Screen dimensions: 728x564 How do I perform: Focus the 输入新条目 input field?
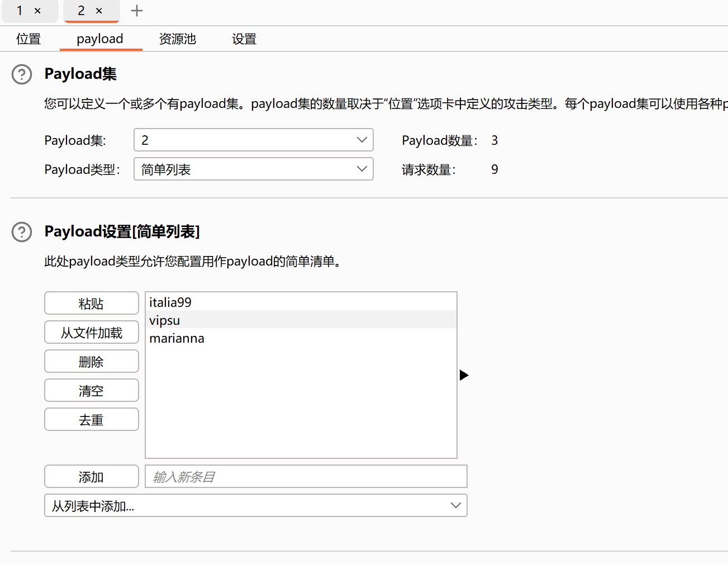(306, 476)
